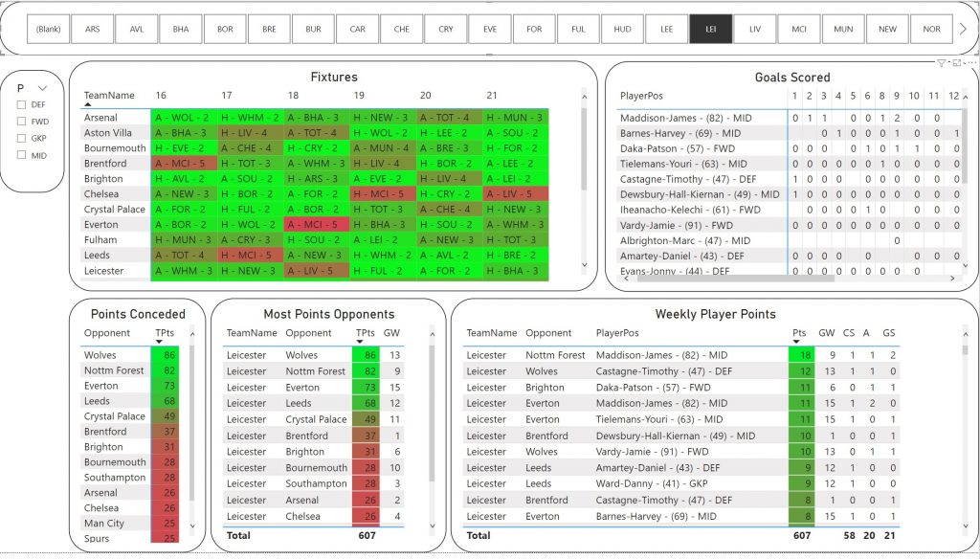Enable the FWD position filter

(x=21, y=122)
